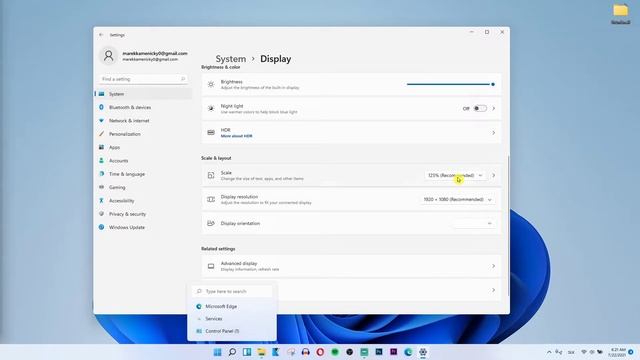Open the user account profile picture
The width and height of the screenshot is (640, 360).
click(x=109, y=56)
